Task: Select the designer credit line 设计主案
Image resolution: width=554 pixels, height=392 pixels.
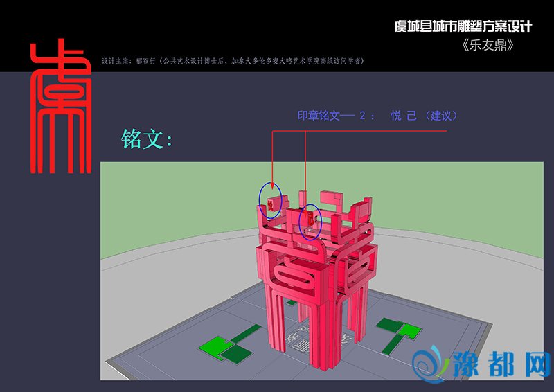Action: [x=233, y=61]
